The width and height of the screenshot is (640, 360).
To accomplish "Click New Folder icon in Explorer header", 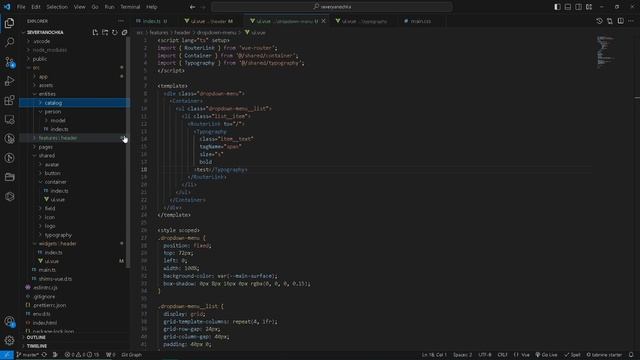I will coord(105,32).
